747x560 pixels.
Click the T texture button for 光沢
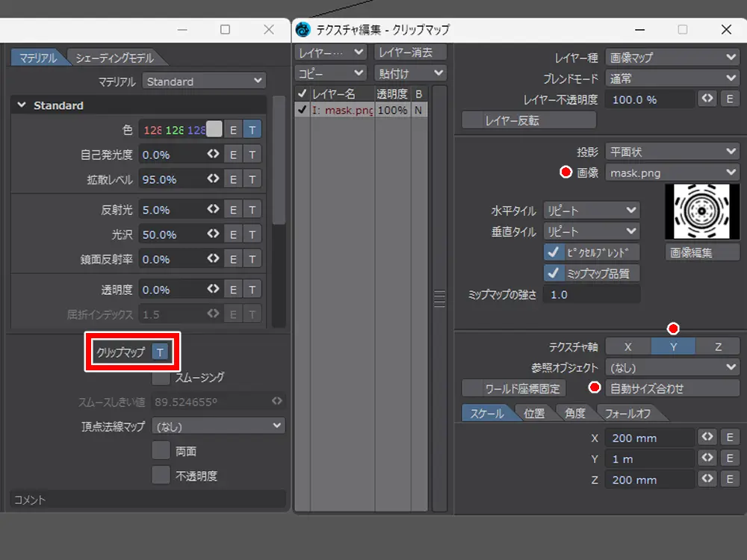tap(252, 234)
